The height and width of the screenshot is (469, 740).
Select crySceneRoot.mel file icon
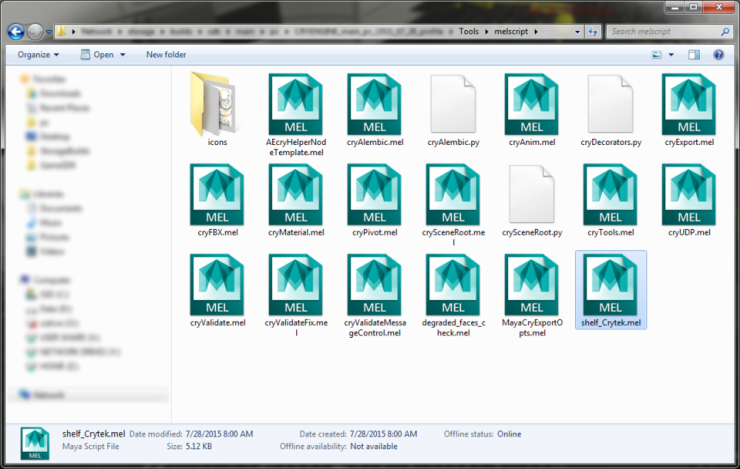[453, 194]
